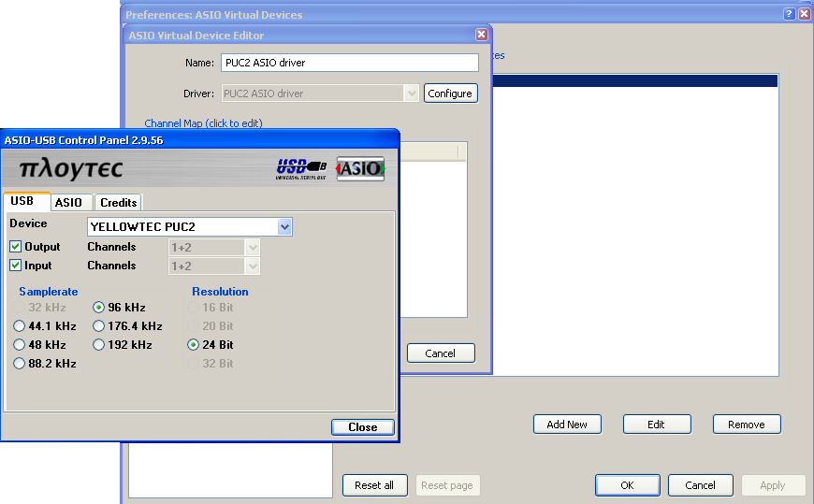This screenshot has width=814, height=504.
Task: Close the ASIO Virtual Device Editor
Action: 481,35
